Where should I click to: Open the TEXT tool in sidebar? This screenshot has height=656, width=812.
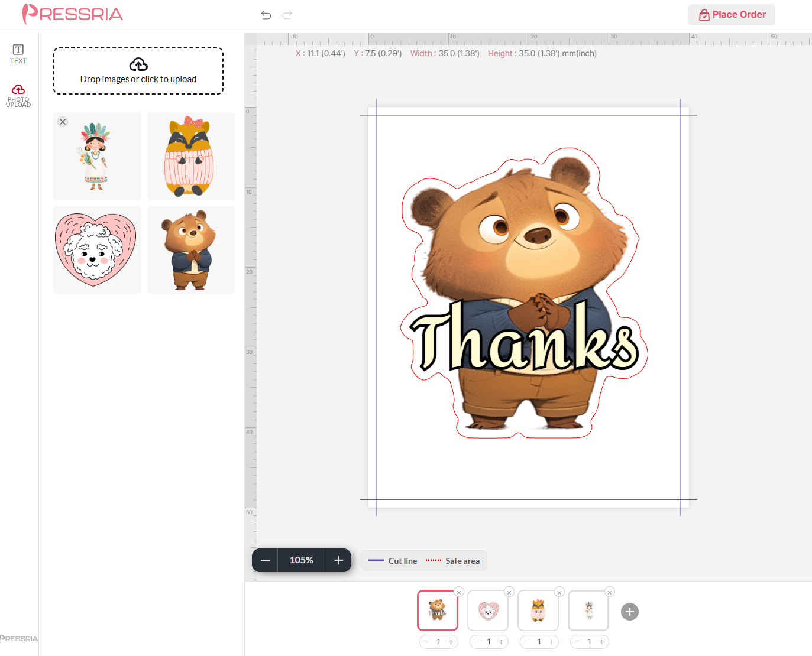pos(18,54)
